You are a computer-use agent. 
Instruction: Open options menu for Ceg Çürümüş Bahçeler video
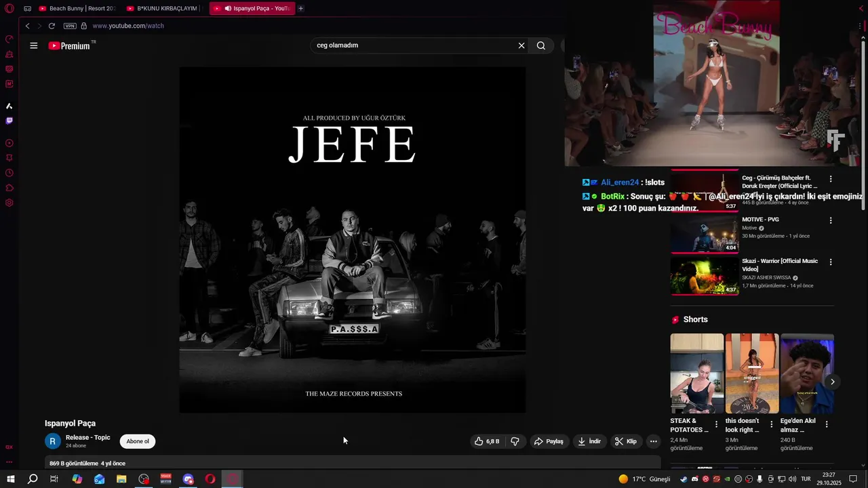(x=831, y=179)
